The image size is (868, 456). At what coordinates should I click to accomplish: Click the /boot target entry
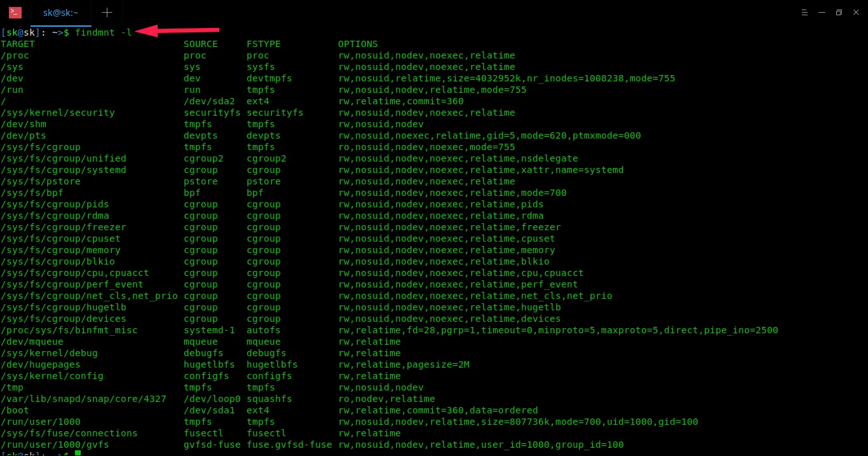[15, 410]
